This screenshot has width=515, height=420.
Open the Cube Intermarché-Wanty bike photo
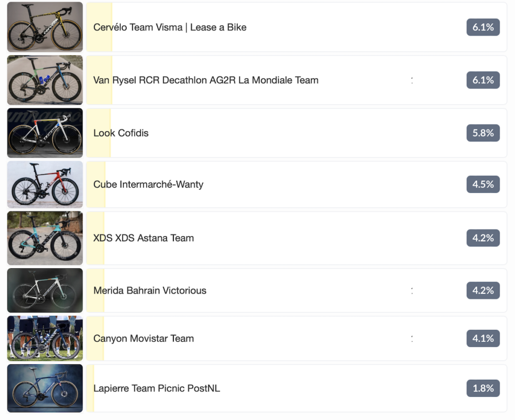(x=45, y=184)
